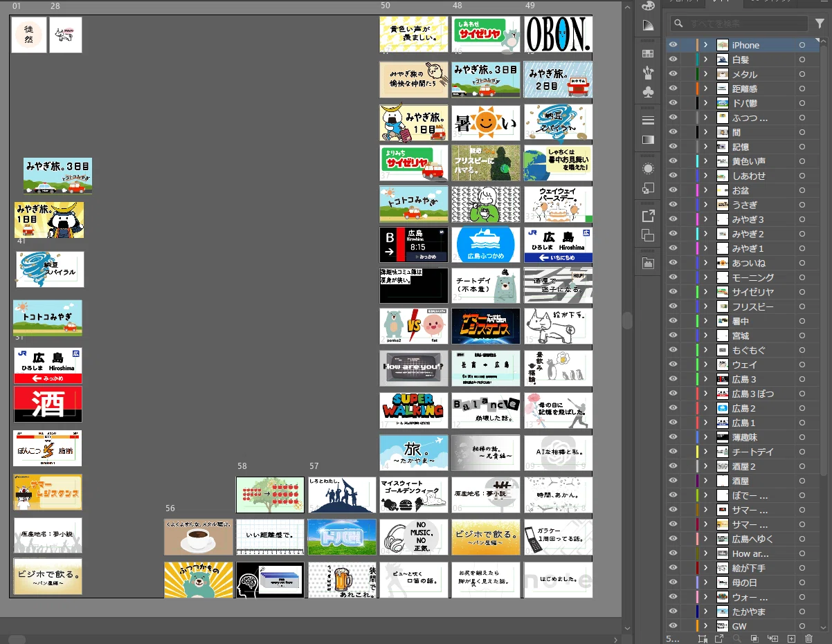Select the フリスビー layer name

[753, 306]
